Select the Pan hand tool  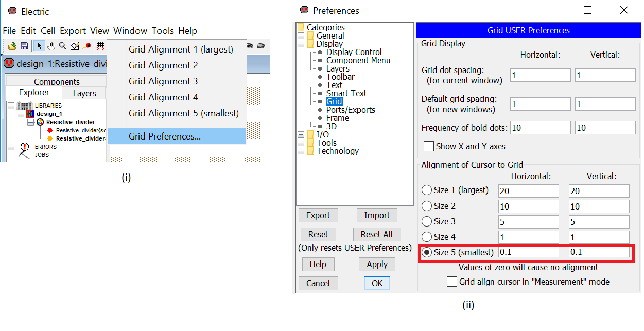pos(51,46)
